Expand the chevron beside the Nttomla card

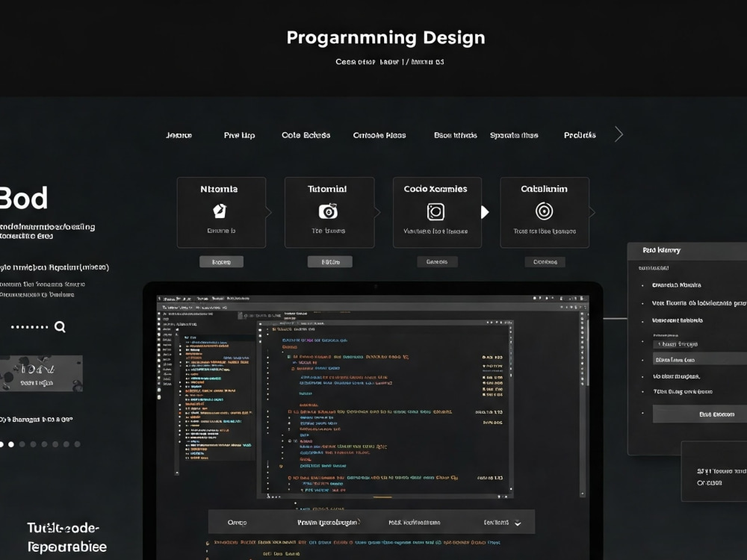pos(269,212)
